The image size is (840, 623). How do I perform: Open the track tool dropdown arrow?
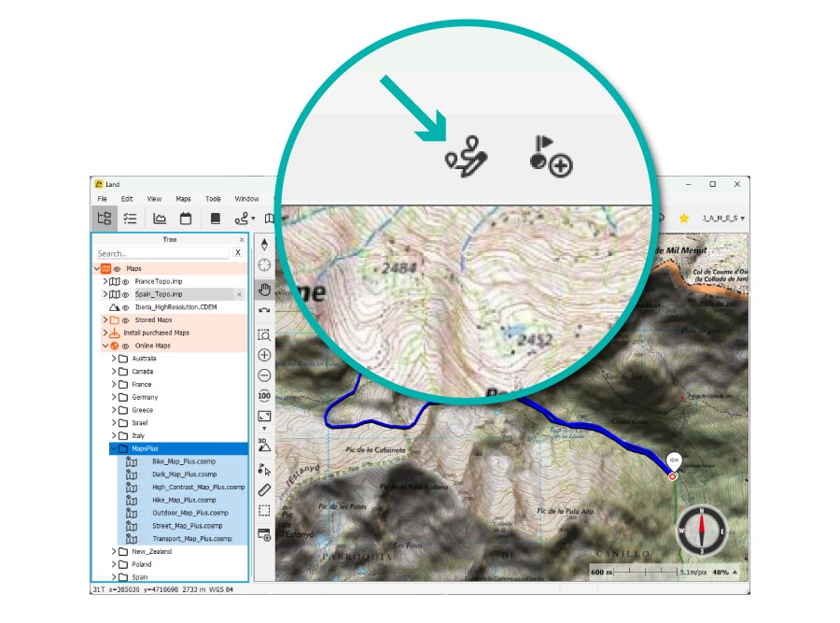(x=253, y=219)
